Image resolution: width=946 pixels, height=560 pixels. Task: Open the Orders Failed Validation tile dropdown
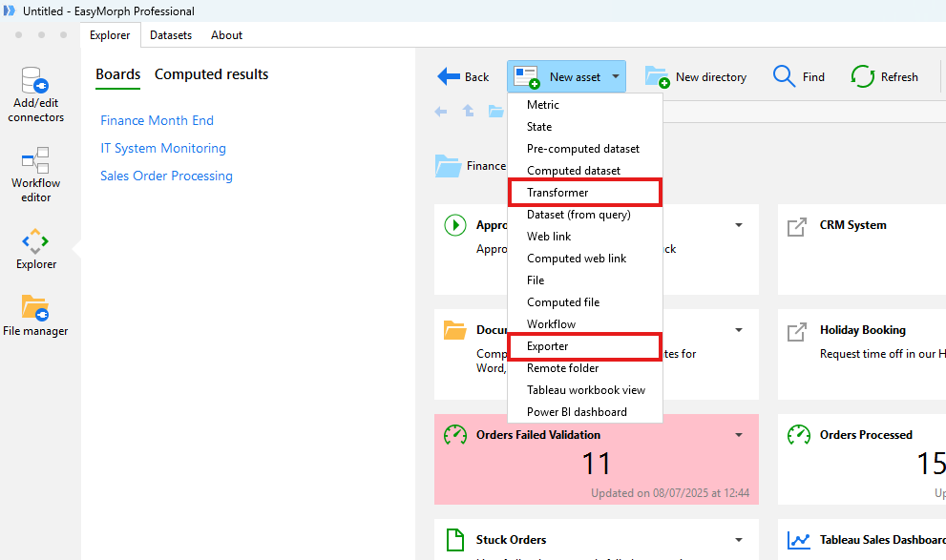point(738,434)
